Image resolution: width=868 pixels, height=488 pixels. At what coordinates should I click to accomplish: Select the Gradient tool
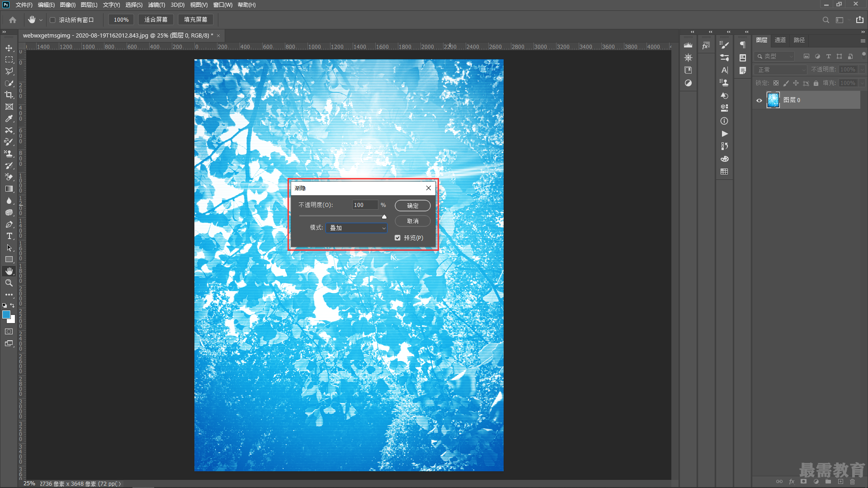(9, 189)
